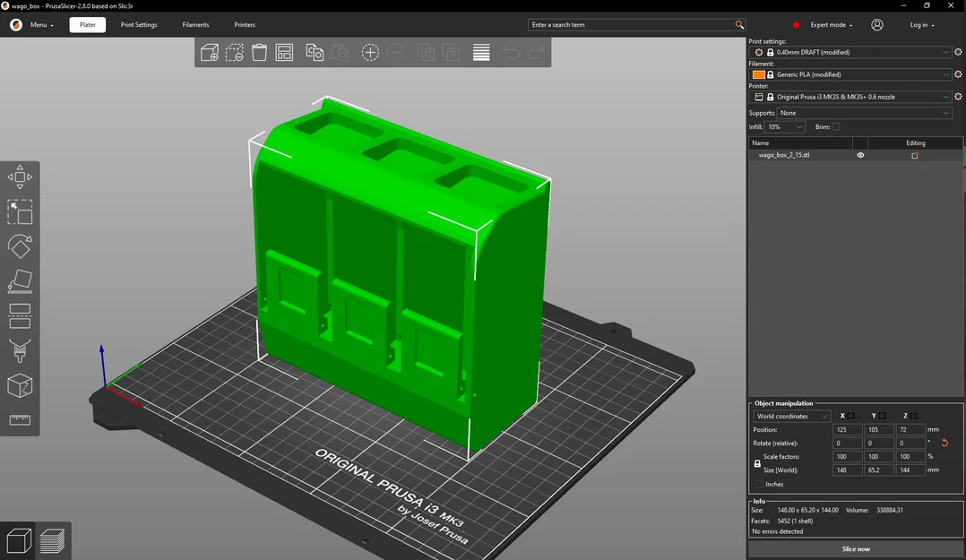Open the World coordinates dropdown

coord(791,417)
